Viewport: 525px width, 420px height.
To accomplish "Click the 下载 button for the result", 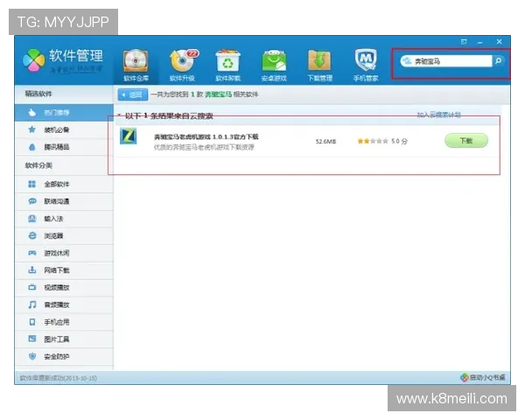I will (465, 140).
